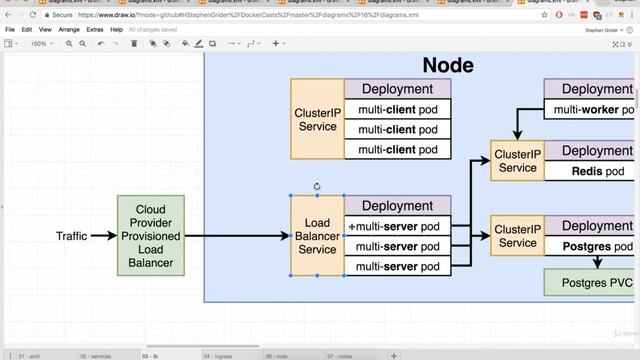
Task: Click the draw.io URL address bar
Action: (248, 15)
